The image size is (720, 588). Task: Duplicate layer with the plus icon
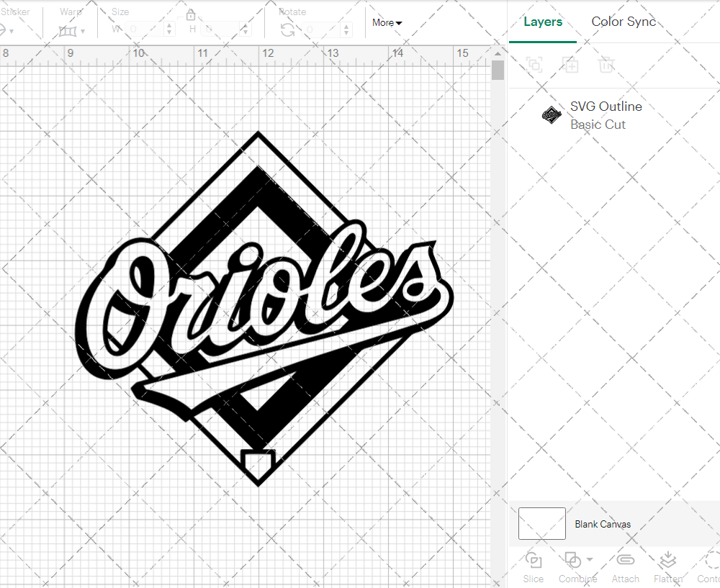tap(570, 65)
